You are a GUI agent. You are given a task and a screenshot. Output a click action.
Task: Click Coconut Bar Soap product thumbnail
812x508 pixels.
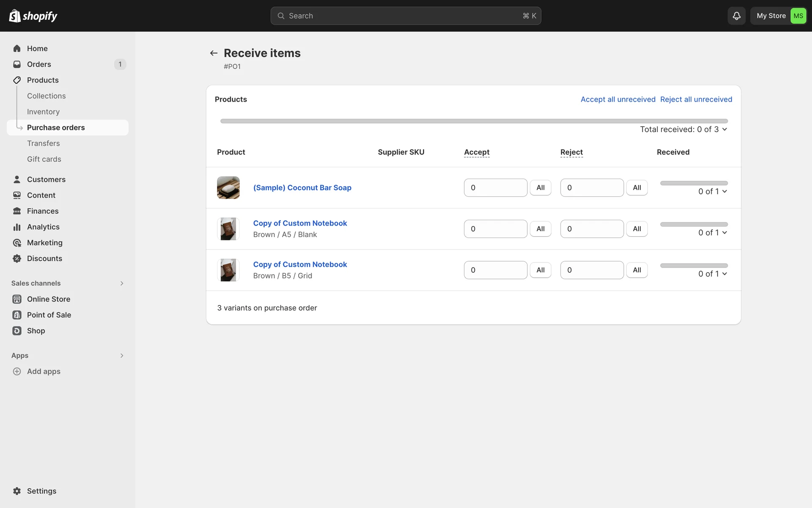[228, 188]
